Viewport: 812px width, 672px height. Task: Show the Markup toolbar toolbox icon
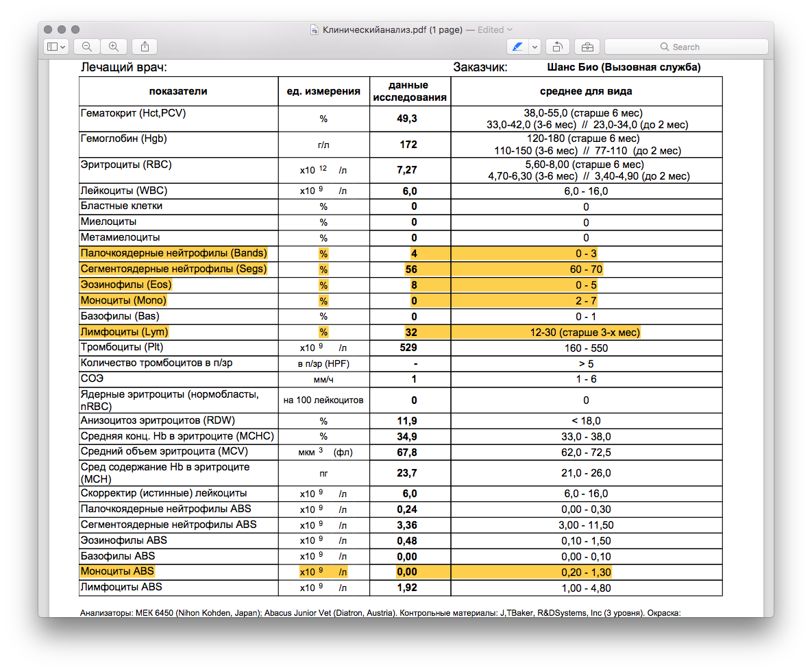pos(587,47)
